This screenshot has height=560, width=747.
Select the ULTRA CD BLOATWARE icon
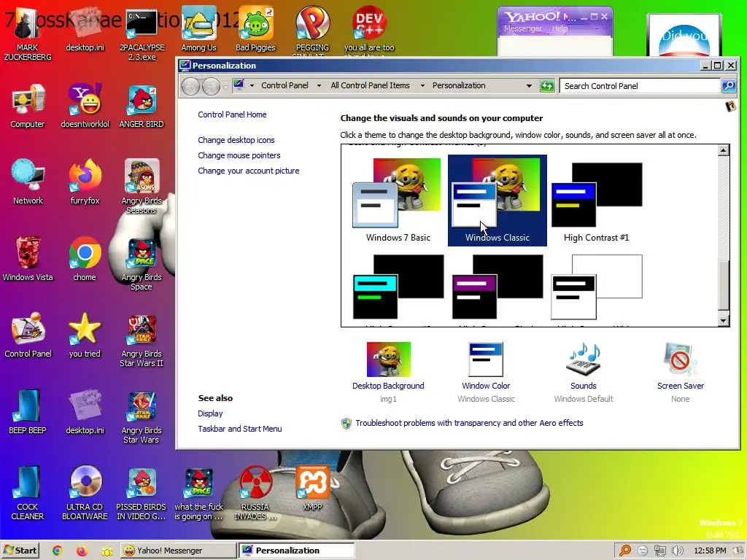click(x=85, y=494)
